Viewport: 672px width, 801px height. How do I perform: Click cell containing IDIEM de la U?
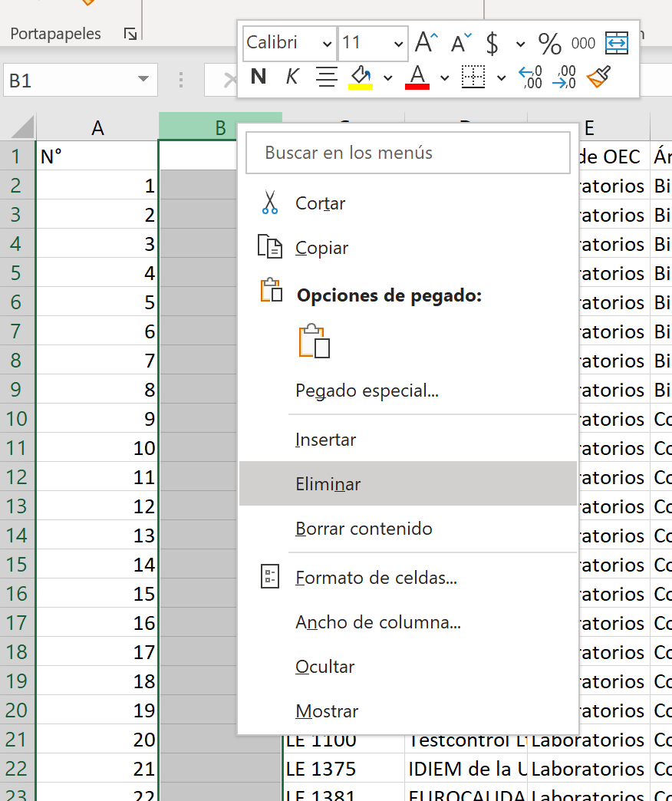pyautogui.click(x=466, y=769)
